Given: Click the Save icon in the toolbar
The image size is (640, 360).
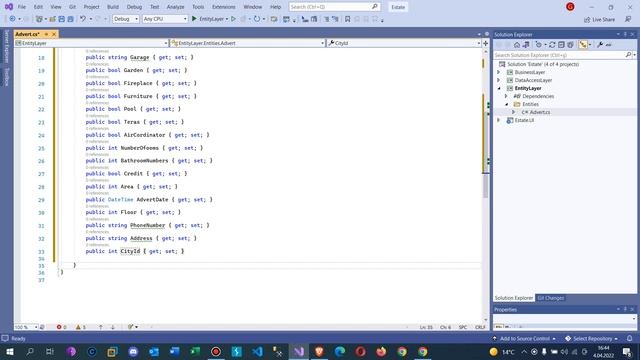Looking at the screenshot, I should [61, 19].
